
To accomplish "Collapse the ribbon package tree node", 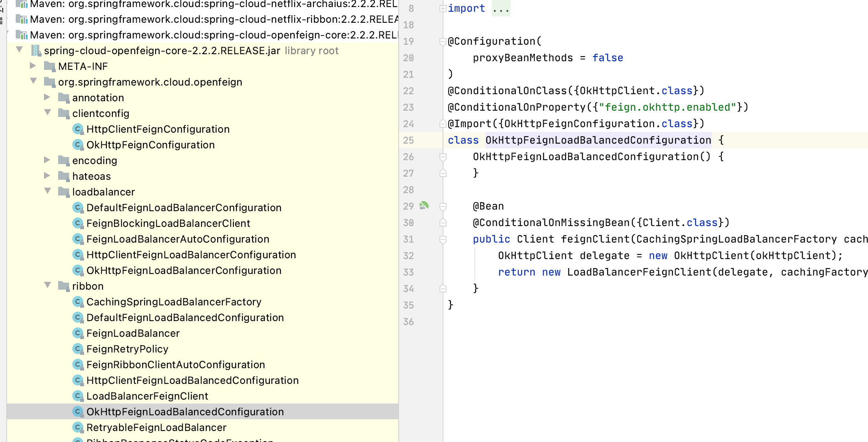I will tap(48, 285).
